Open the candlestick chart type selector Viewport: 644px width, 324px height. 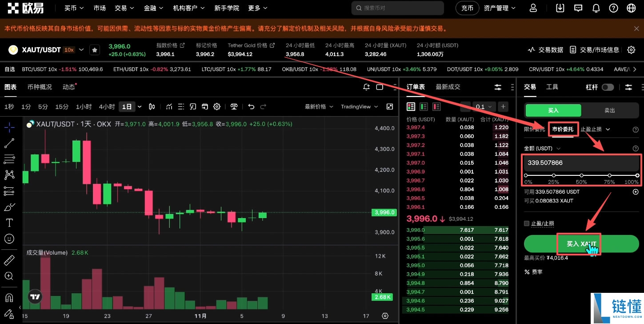point(152,106)
